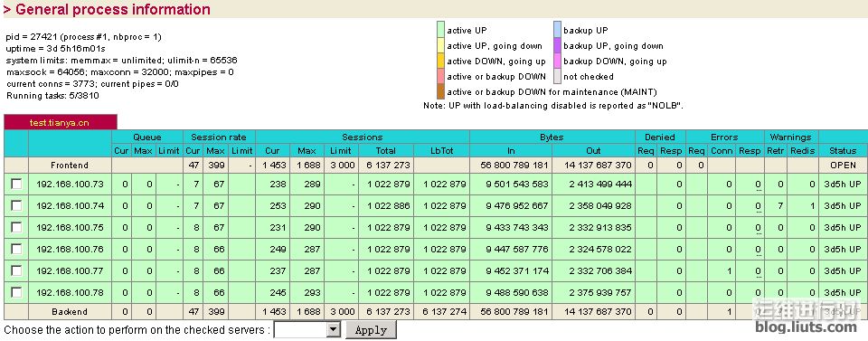The height and width of the screenshot is (341, 868).
Task: Click the Sessions column group header
Action: point(362,137)
